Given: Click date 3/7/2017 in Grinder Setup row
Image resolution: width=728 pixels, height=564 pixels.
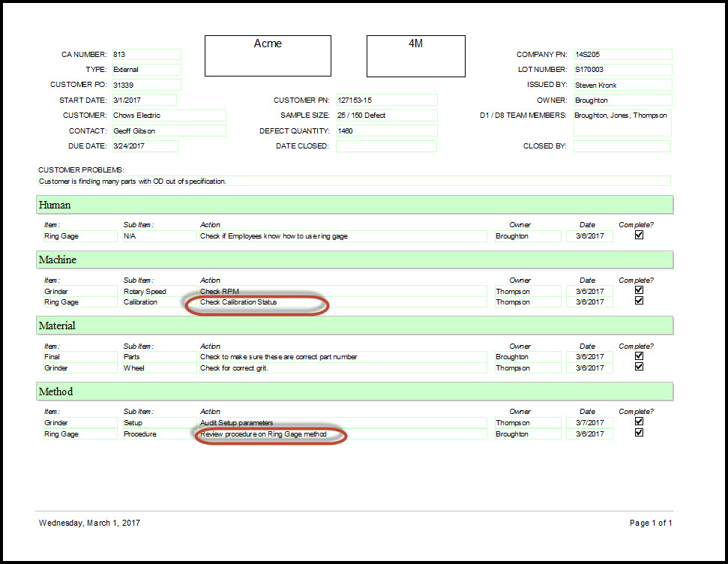Looking at the screenshot, I should point(589,423).
